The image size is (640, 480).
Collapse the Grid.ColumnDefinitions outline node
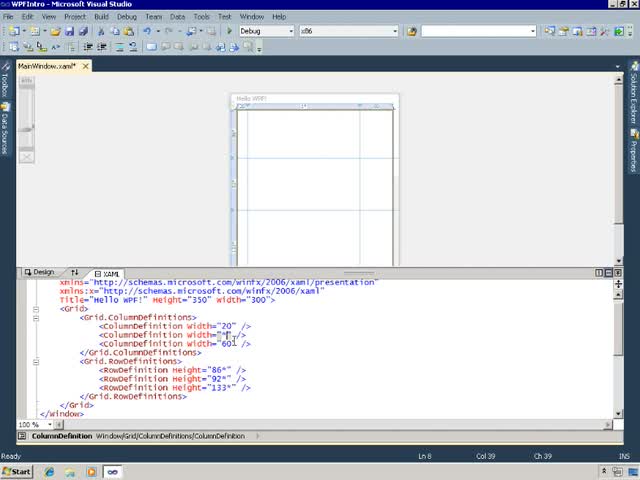point(37,318)
